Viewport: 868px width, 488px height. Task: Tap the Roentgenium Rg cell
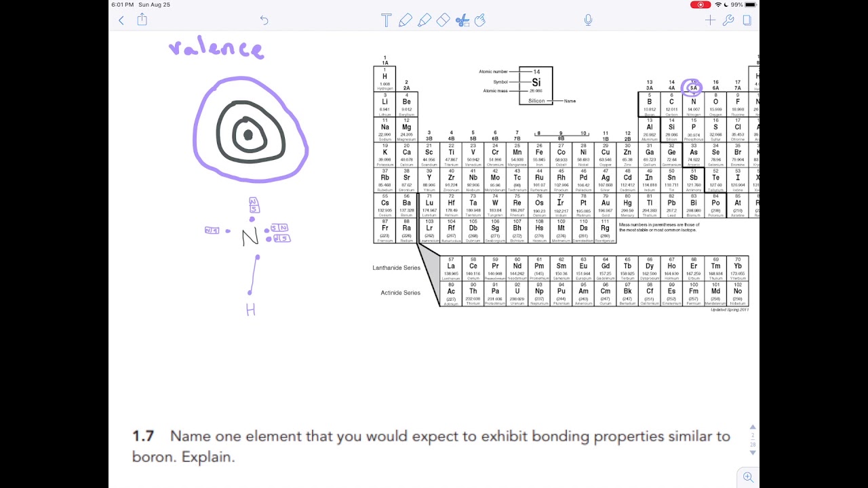pos(605,230)
